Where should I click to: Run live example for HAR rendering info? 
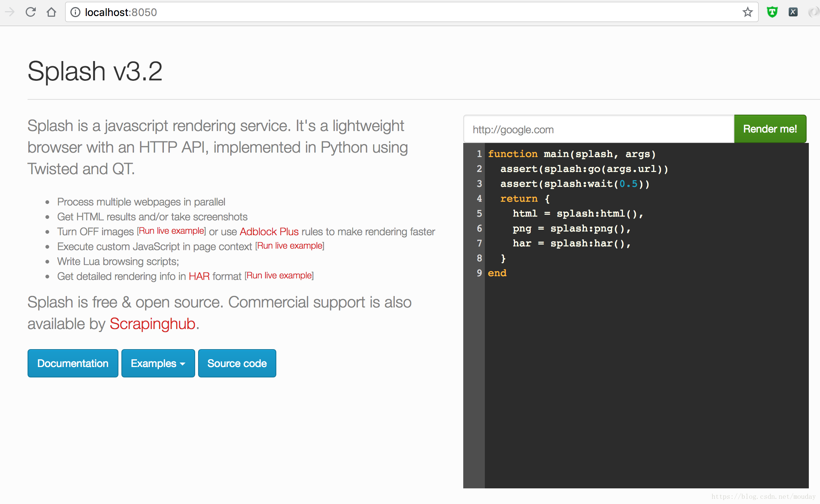pos(279,275)
